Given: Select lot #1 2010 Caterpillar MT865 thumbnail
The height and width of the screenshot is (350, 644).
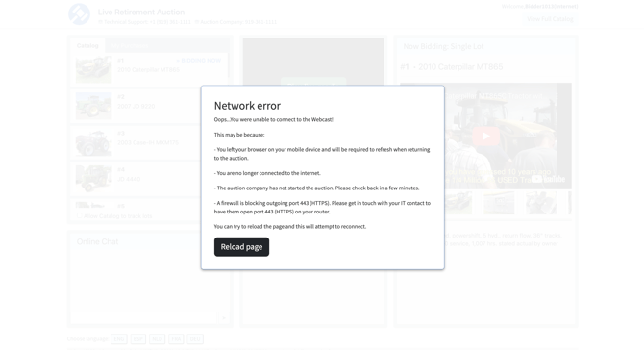Looking at the screenshot, I should [x=93, y=69].
